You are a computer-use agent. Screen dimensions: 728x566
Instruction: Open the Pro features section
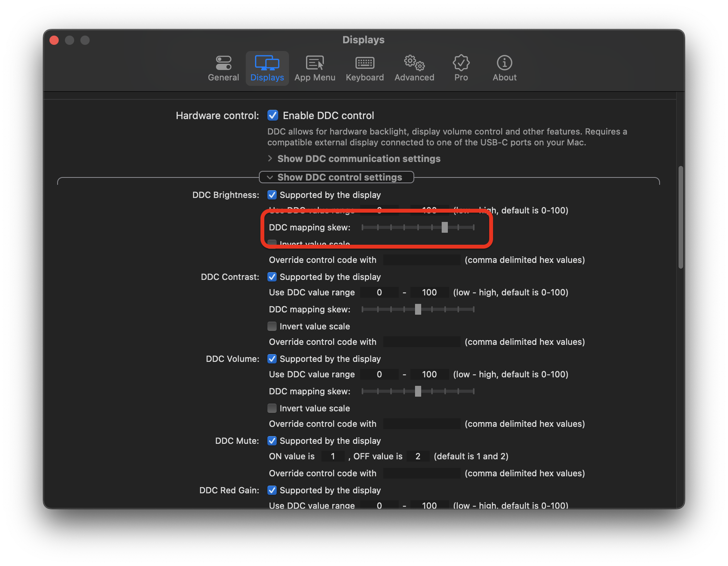(461, 68)
